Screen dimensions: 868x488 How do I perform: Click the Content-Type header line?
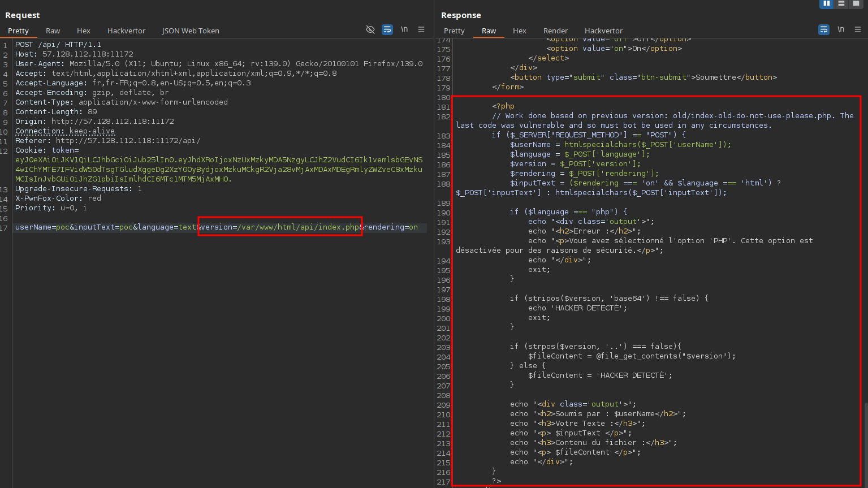[x=122, y=102]
